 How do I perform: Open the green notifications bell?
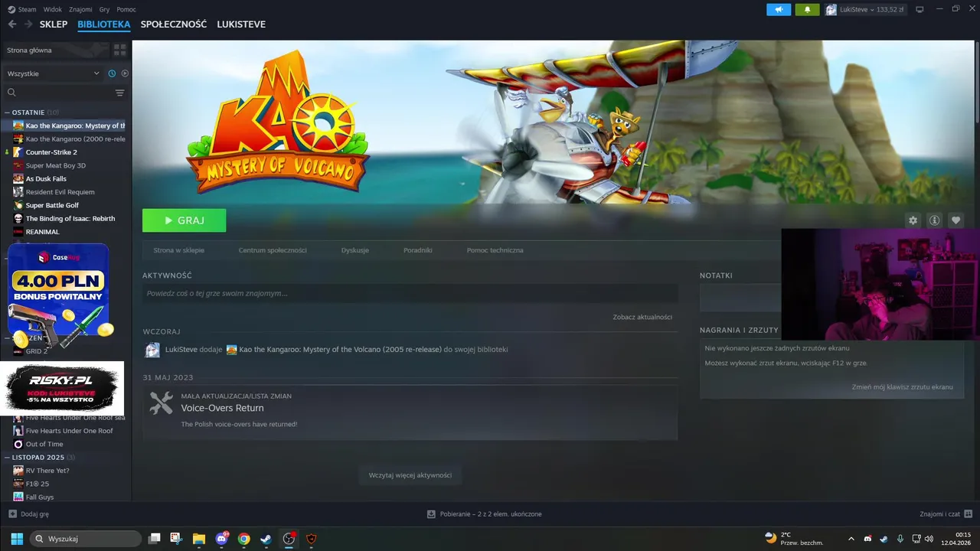coord(807,9)
